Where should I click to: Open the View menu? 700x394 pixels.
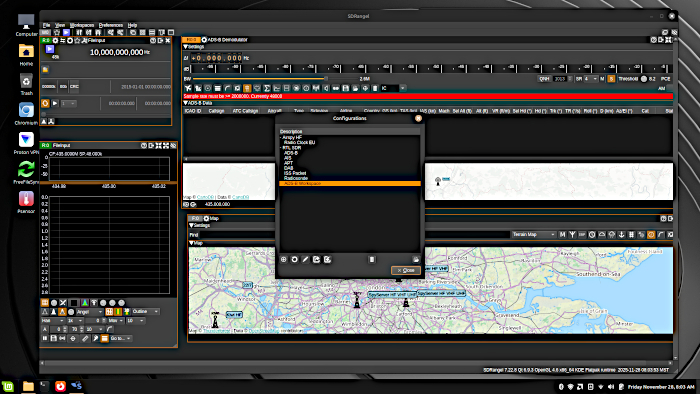click(x=60, y=25)
